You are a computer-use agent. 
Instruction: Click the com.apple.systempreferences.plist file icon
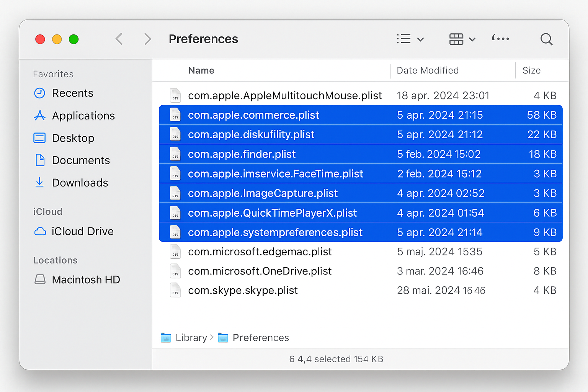[x=175, y=232]
